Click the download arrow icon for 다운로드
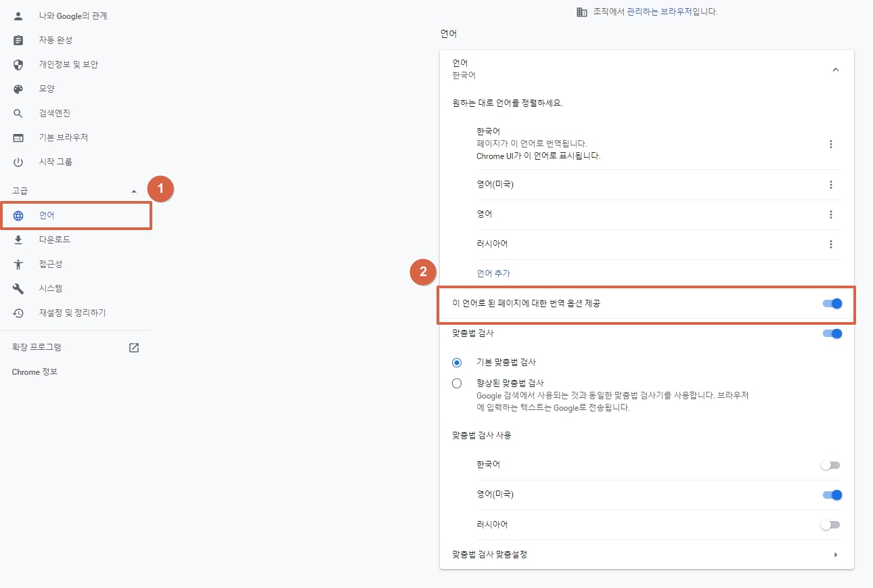The image size is (873, 588). click(x=18, y=240)
